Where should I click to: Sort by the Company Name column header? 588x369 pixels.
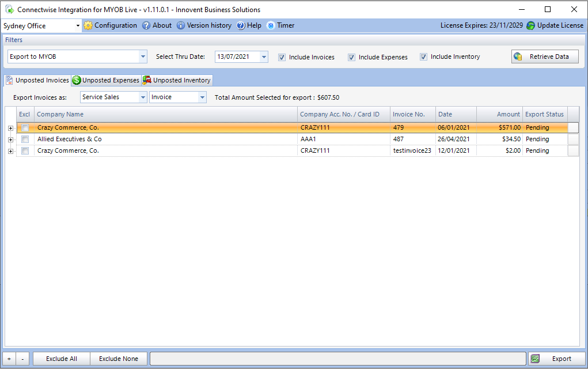(166, 115)
